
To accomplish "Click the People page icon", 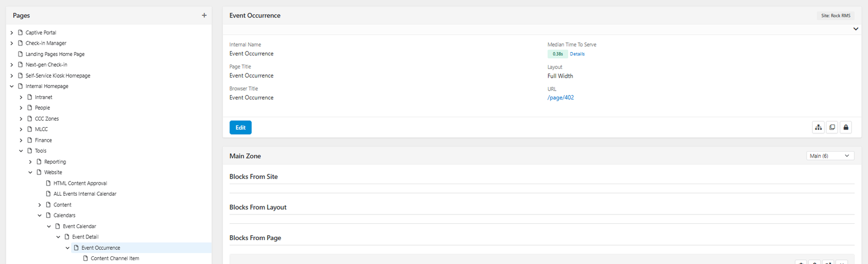I will coord(30,108).
